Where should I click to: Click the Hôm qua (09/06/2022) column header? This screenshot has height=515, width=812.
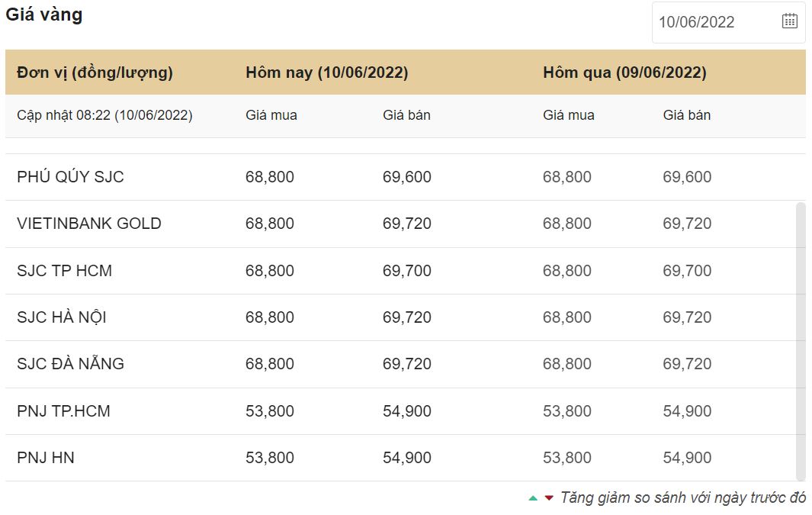click(624, 72)
